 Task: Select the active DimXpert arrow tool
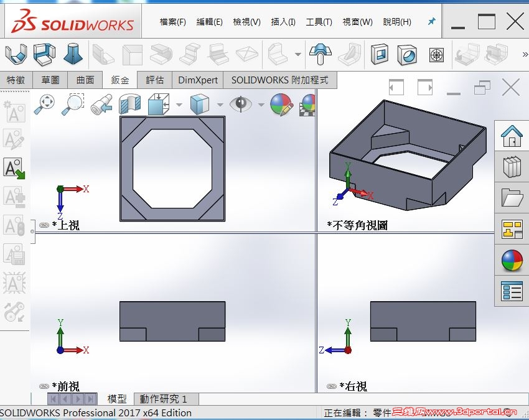tap(14, 168)
